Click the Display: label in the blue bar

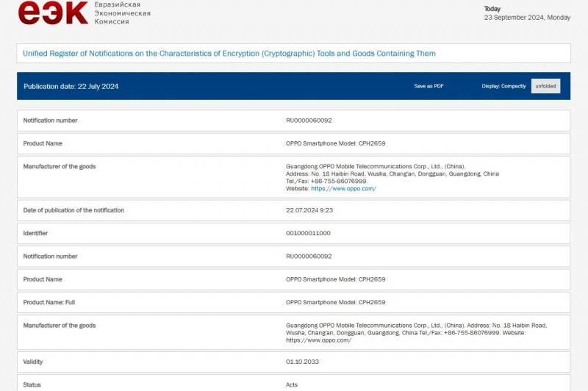(490, 86)
